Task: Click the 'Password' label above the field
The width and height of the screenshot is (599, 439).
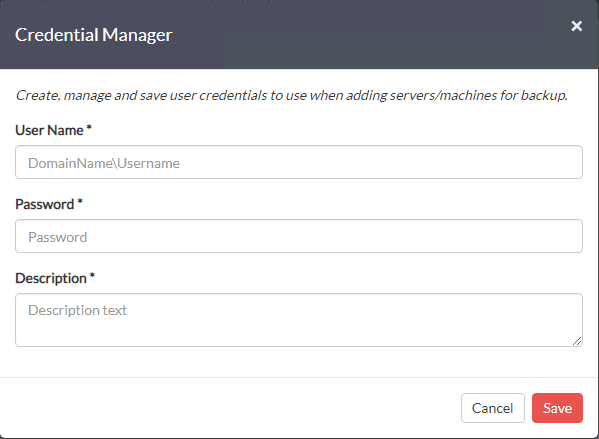Action: click(x=45, y=204)
